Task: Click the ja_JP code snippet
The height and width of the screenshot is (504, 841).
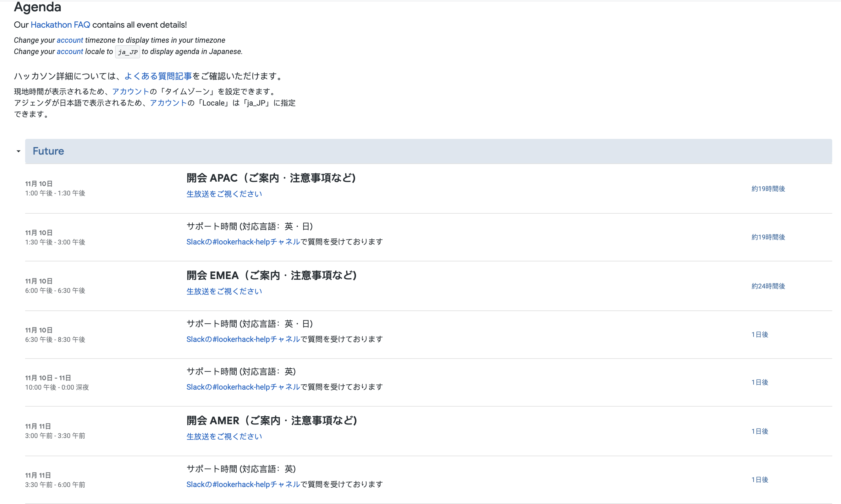Action: point(127,52)
